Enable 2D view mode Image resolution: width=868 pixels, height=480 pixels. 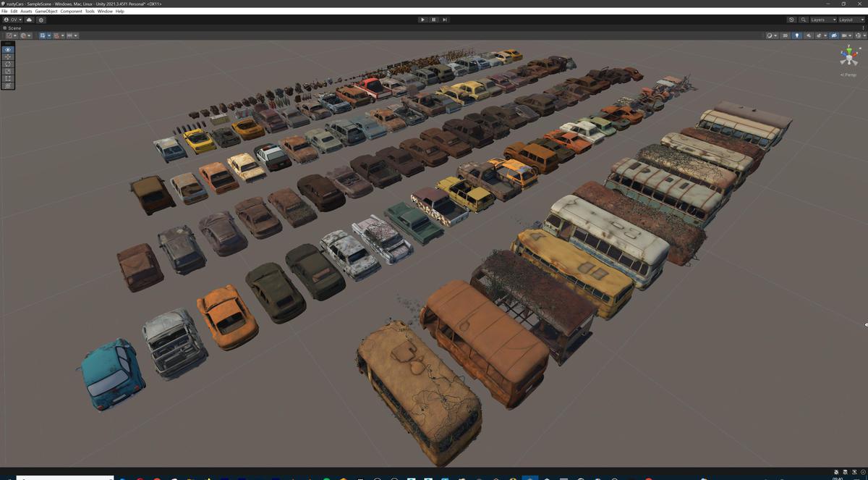point(786,35)
